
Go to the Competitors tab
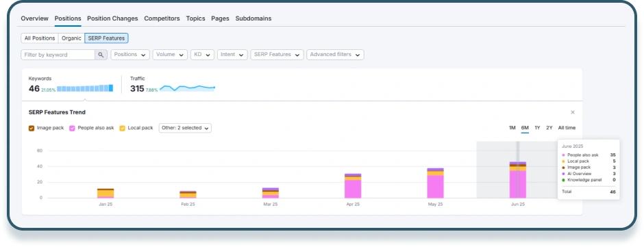click(162, 18)
